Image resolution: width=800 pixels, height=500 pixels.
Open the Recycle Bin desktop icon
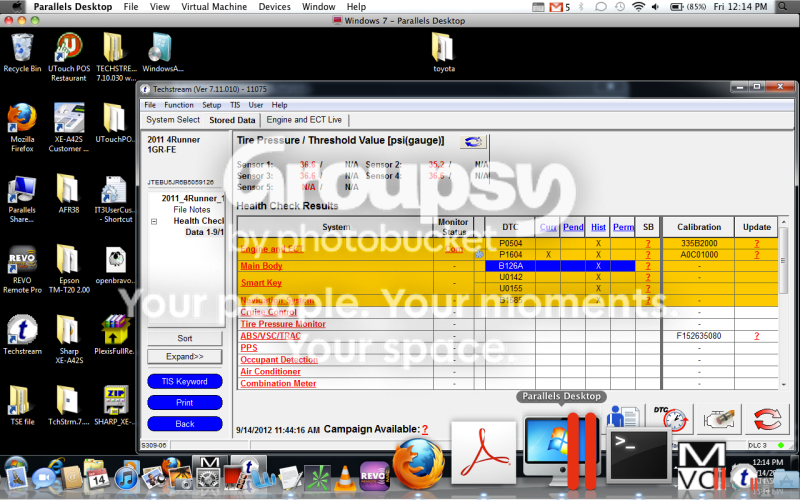22,53
